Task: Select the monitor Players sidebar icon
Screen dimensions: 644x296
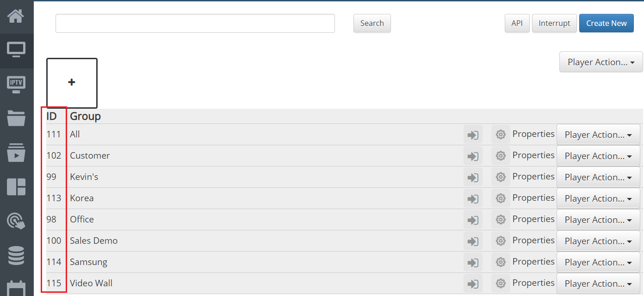Action: coord(16,50)
